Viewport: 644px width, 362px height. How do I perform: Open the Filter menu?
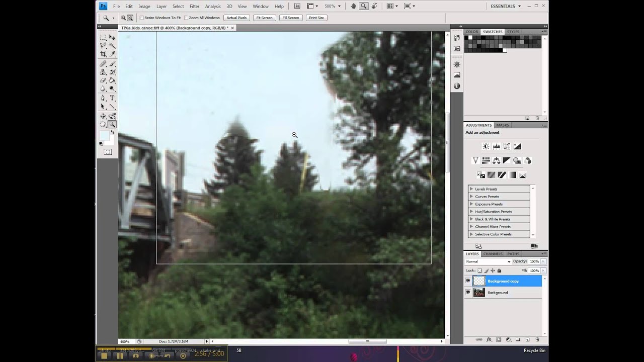pyautogui.click(x=194, y=6)
